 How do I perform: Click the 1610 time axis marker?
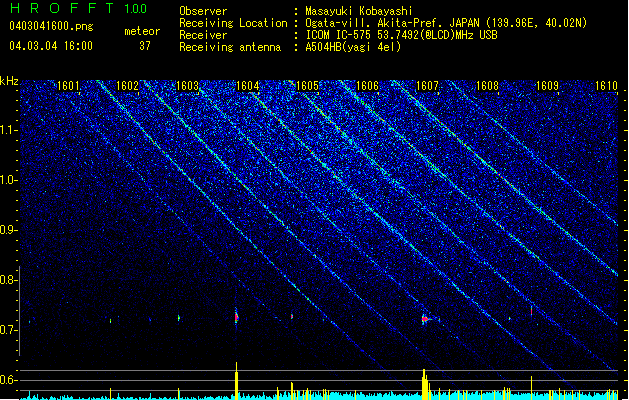[x=607, y=86]
